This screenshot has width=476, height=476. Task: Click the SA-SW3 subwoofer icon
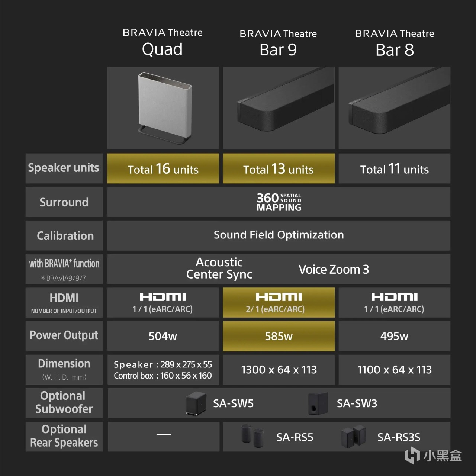pos(318,403)
